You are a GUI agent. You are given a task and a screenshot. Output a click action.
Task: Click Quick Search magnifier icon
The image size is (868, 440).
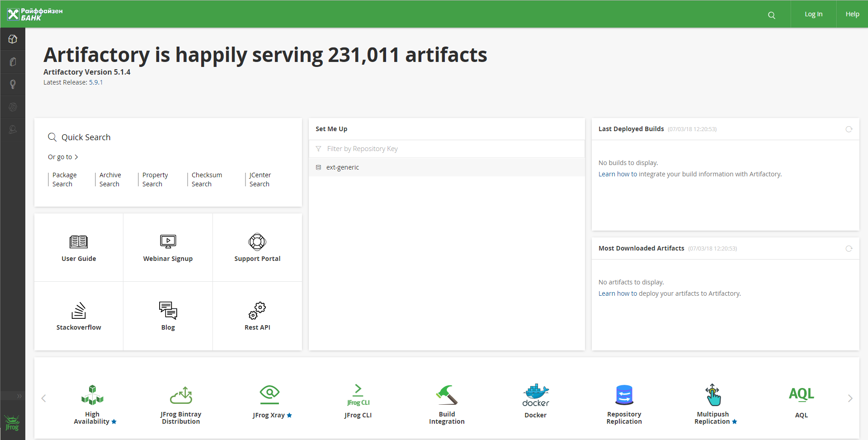pyautogui.click(x=52, y=137)
